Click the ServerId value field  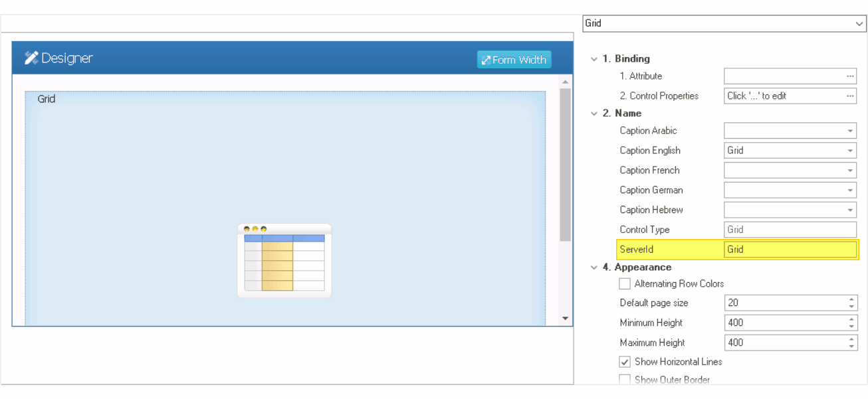pyautogui.click(x=790, y=250)
